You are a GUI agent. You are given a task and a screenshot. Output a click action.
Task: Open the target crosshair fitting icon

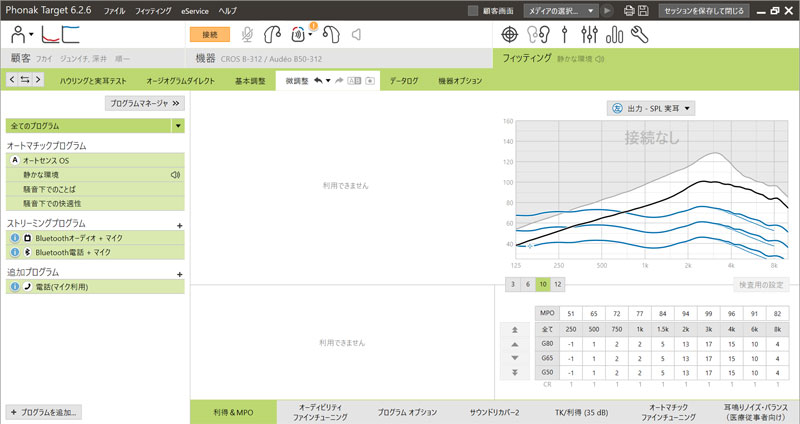point(510,35)
